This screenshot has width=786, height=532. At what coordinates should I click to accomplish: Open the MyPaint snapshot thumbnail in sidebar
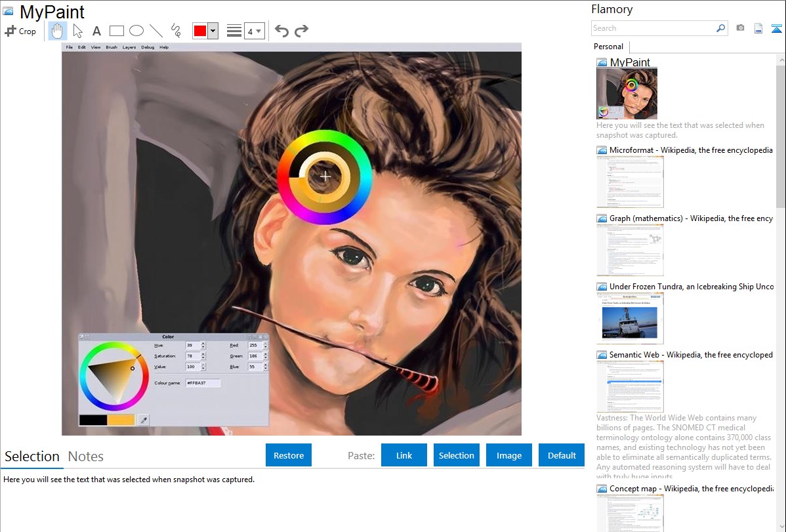[x=627, y=94]
